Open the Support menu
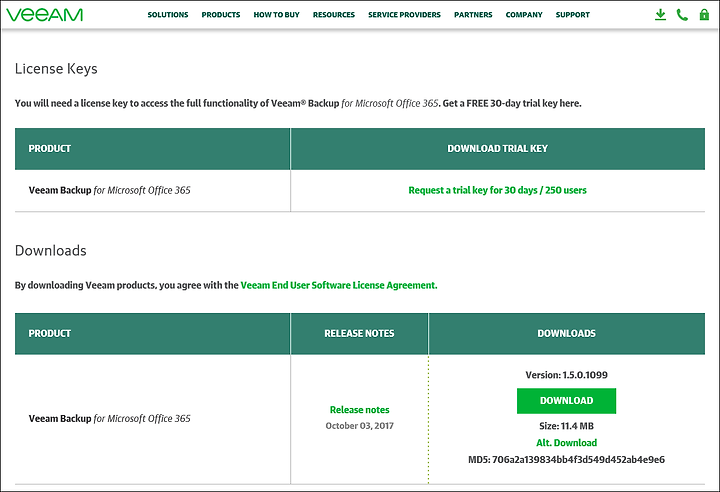The height and width of the screenshot is (492, 720). [x=573, y=15]
